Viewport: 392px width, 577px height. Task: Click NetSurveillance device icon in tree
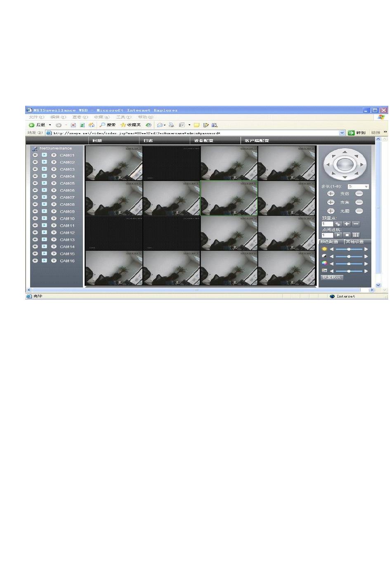pyautogui.click(x=35, y=148)
